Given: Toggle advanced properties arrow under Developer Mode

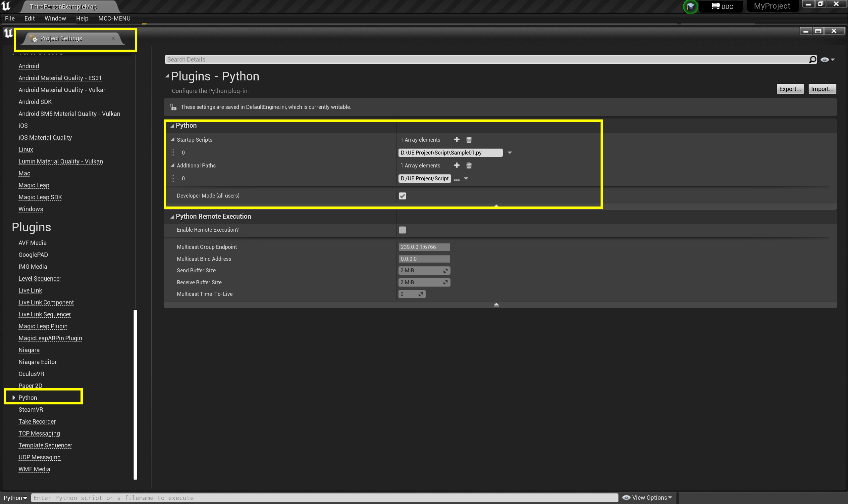Looking at the screenshot, I should (496, 206).
